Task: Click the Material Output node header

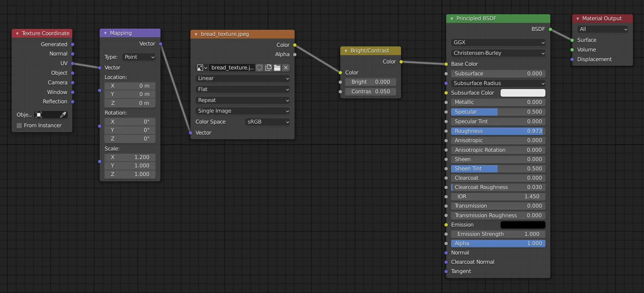Action: [x=602, y=19]
